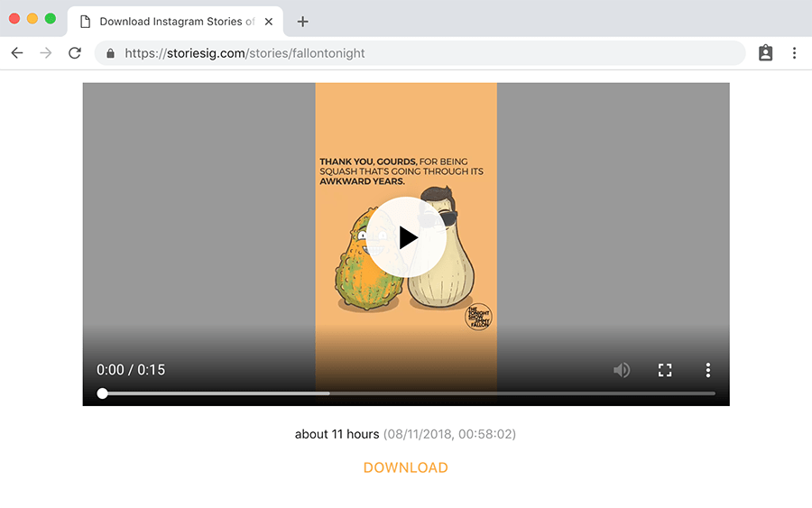Click the 'about 11 hours' timestamp text
Screen dimensions: 812x508
(337, 434)
